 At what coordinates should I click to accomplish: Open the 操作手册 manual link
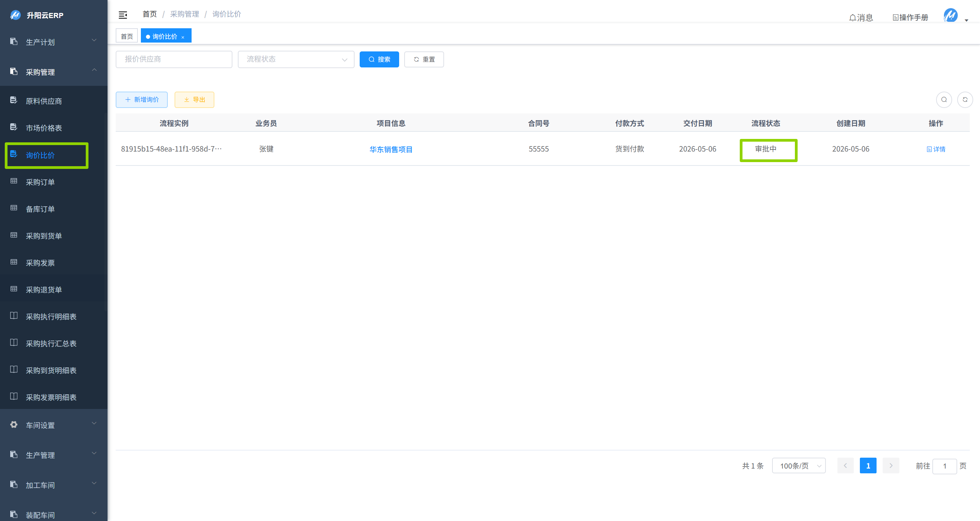tap(910, 17)
